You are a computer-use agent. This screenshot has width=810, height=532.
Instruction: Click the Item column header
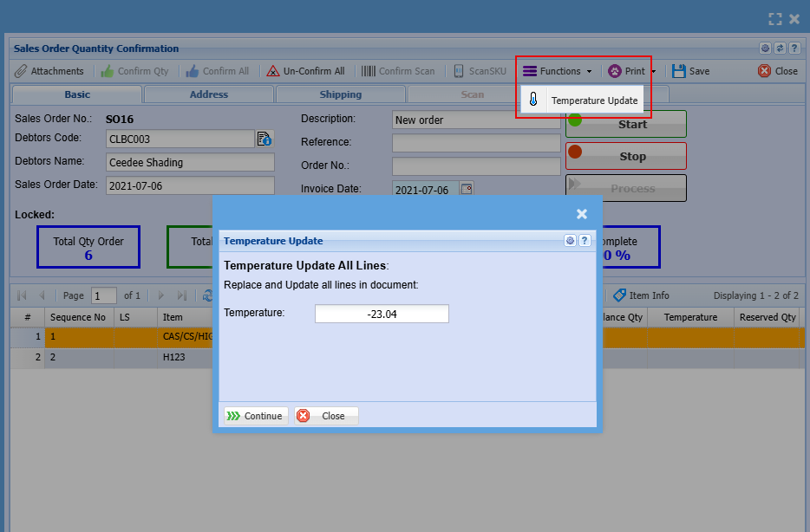point(185,317)
